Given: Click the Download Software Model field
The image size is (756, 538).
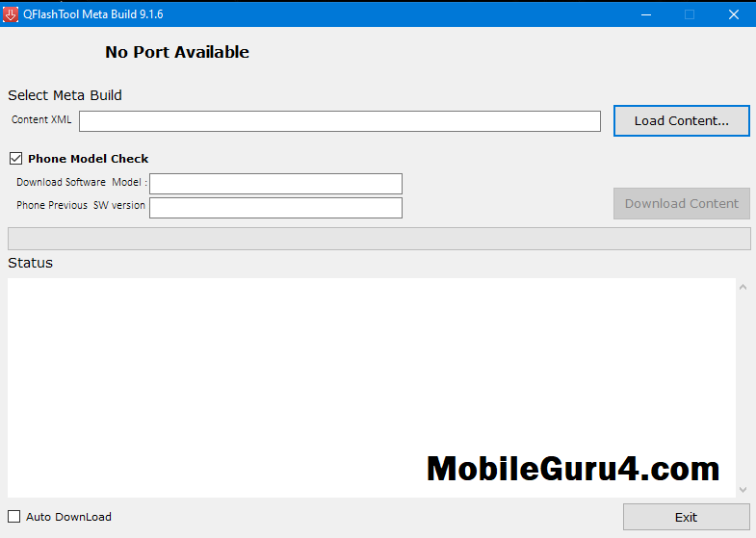Looking at the screenshot, I should coord(275,184).
